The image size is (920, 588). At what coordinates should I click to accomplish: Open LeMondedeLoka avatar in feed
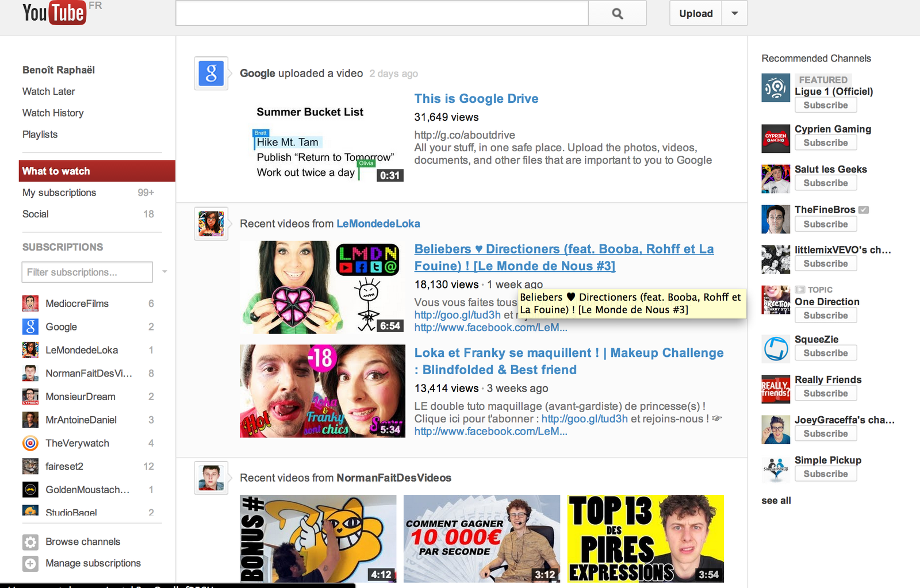coord(211,224)
